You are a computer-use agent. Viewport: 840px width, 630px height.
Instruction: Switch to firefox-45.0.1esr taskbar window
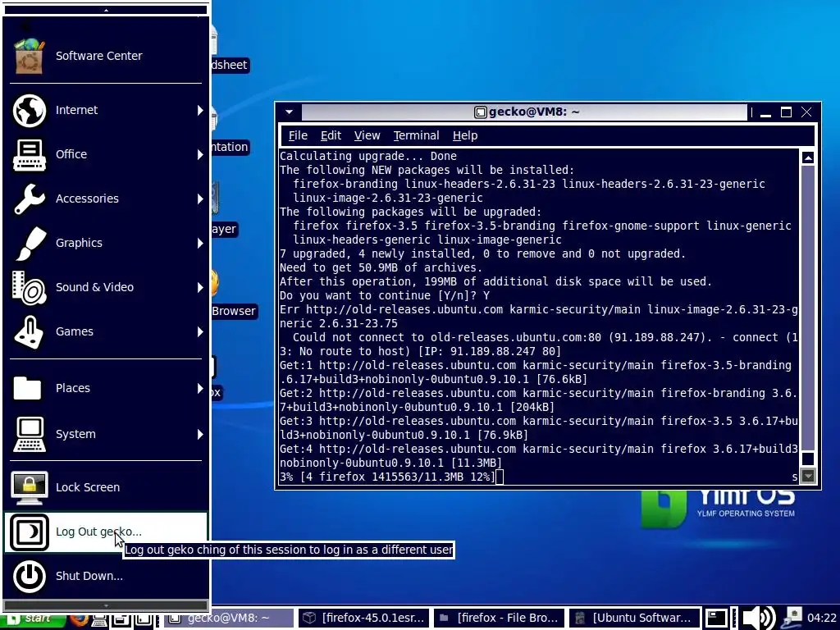[363, 619]
